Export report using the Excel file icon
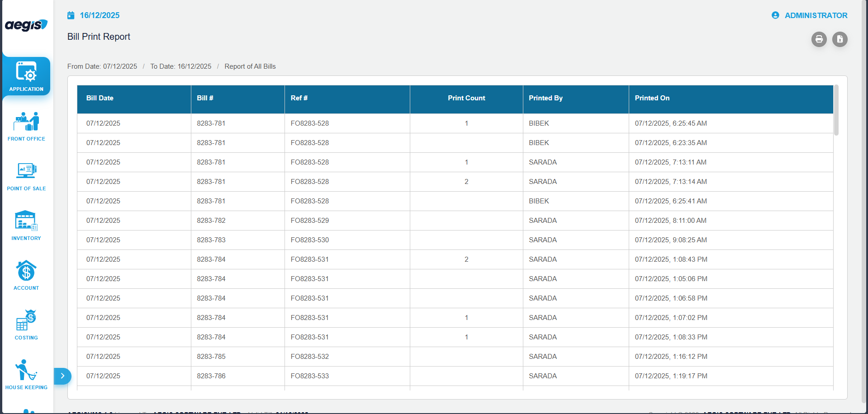 coord(840,39)
